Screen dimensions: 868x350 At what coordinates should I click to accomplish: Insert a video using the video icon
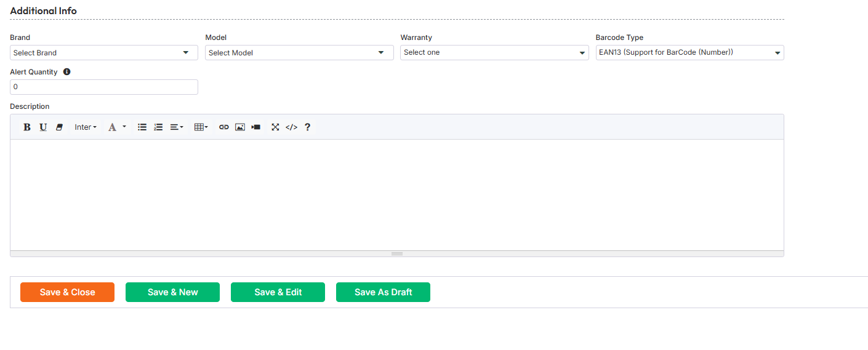point(256,127)
